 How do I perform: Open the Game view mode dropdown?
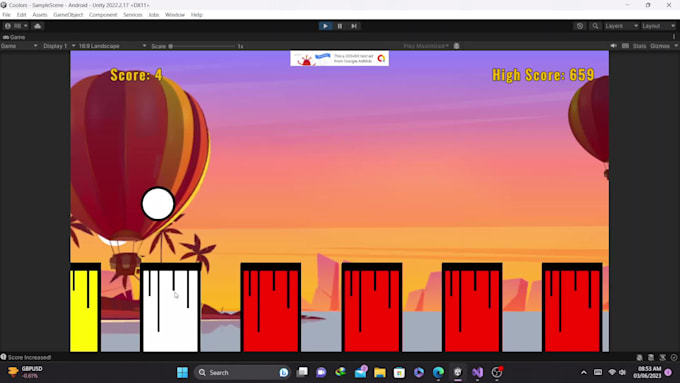[19, 46]
